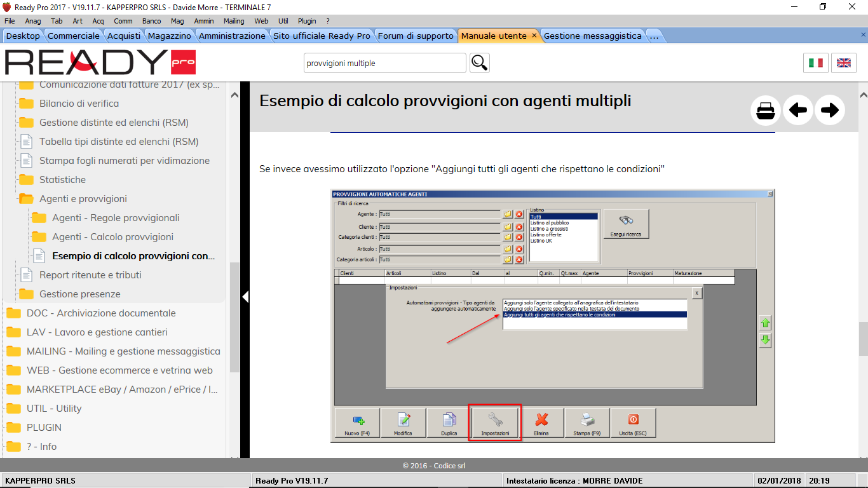Click the content pane vertical scrollbar thumb
Image resolution: width=868 pixels, height=488 pixels.
tap(863, 339)
